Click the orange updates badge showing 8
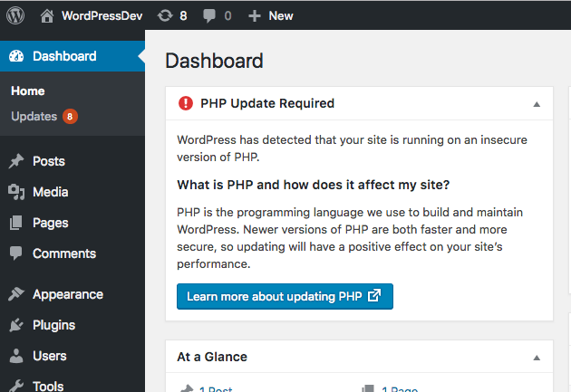The image size is (571, 392). (70, 117)
